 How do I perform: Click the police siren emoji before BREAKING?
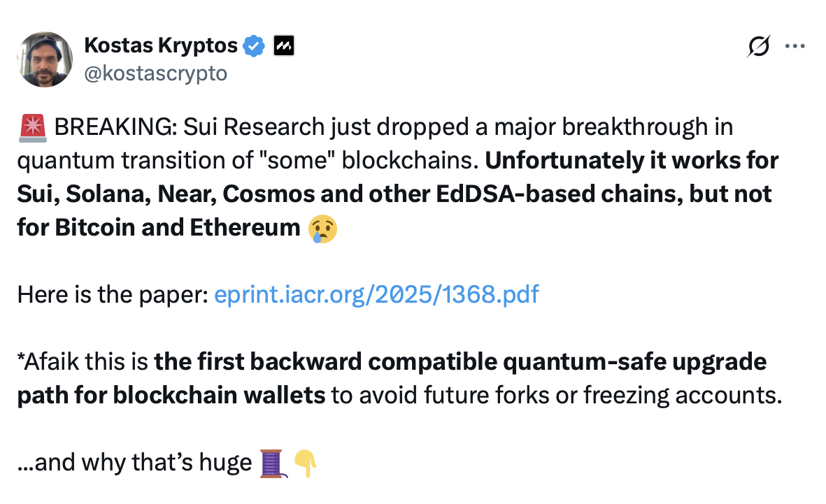pos(31,127)
